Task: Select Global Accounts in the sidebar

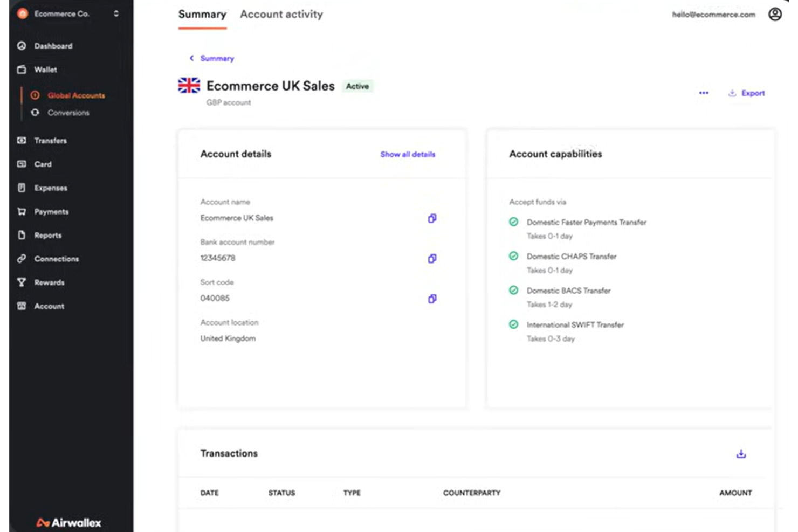Action: click(x=76, y=95)
